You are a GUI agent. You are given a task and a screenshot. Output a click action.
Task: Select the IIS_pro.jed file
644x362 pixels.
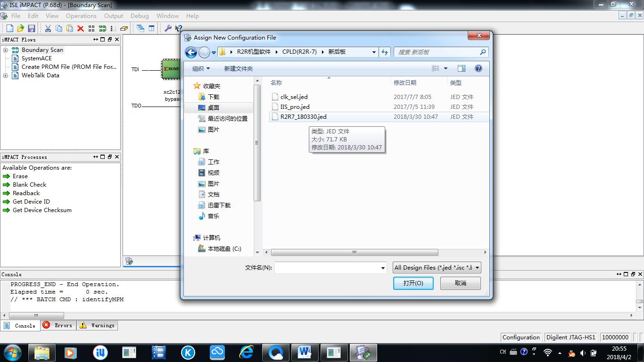coord(295,107)
